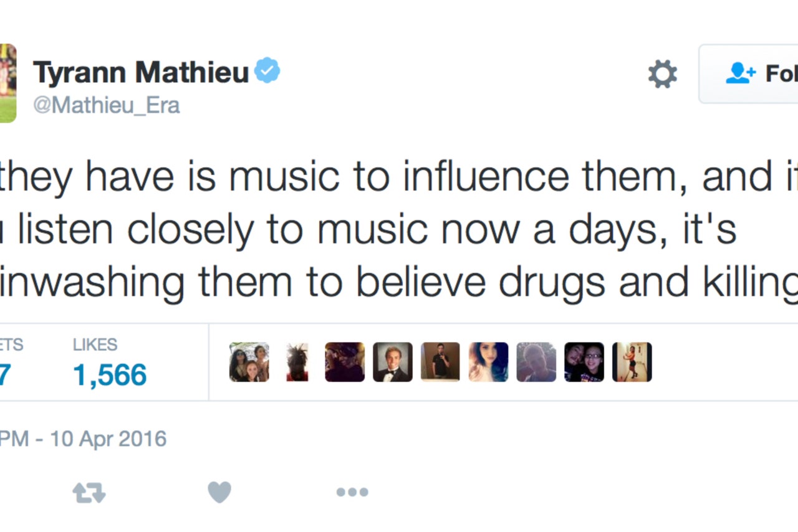The image size is (798, 532).
Task: Click the retweet arrows icon
Action: click(89, 493)
